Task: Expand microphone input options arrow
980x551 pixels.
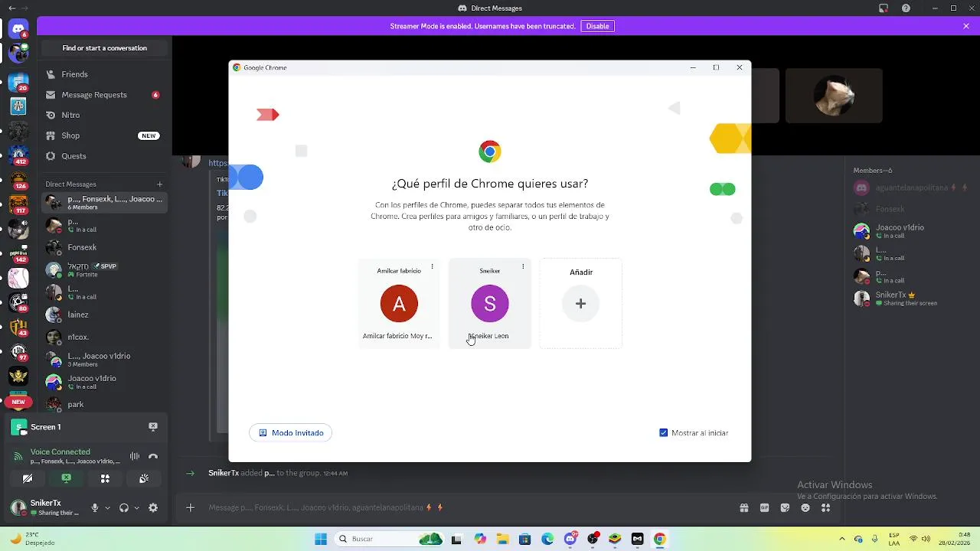Action: tap(107, 507)
